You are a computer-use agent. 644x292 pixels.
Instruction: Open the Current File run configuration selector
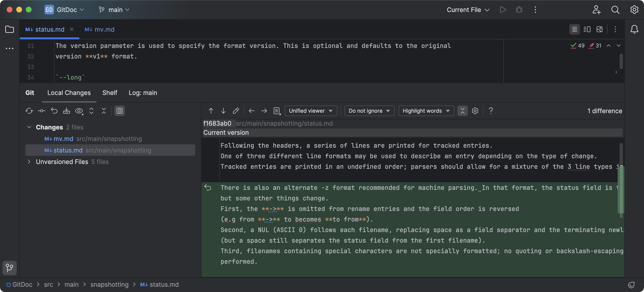point(467,10)
